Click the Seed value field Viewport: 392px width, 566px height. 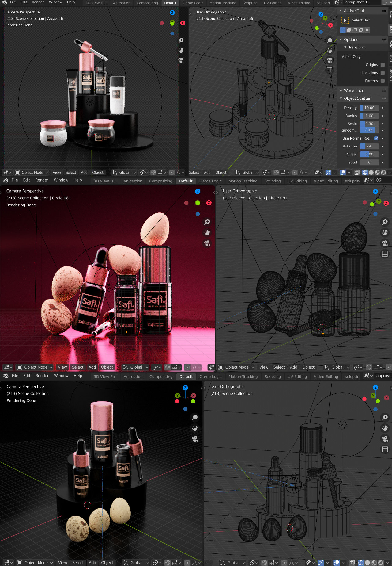coord(369,163)
